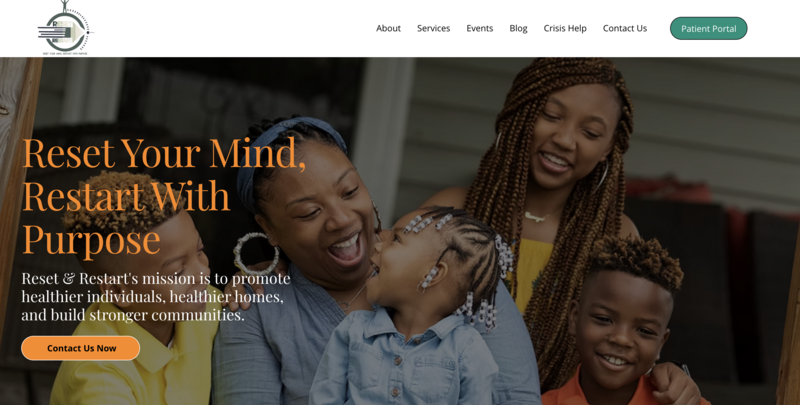
Task: Open the Crisis Help page
Action: [565, 29]
